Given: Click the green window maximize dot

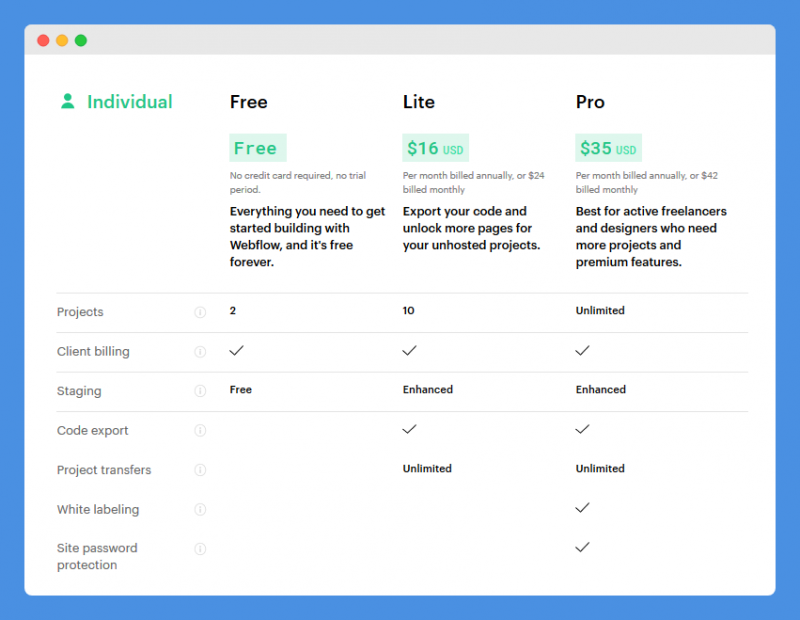Looking at the screenshot, I should 81,40.
